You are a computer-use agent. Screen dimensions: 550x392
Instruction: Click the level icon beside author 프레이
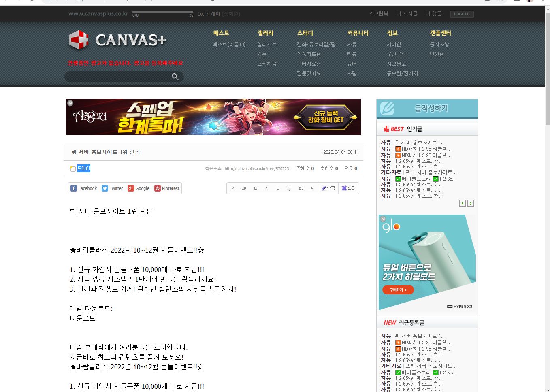click(73, 169)
